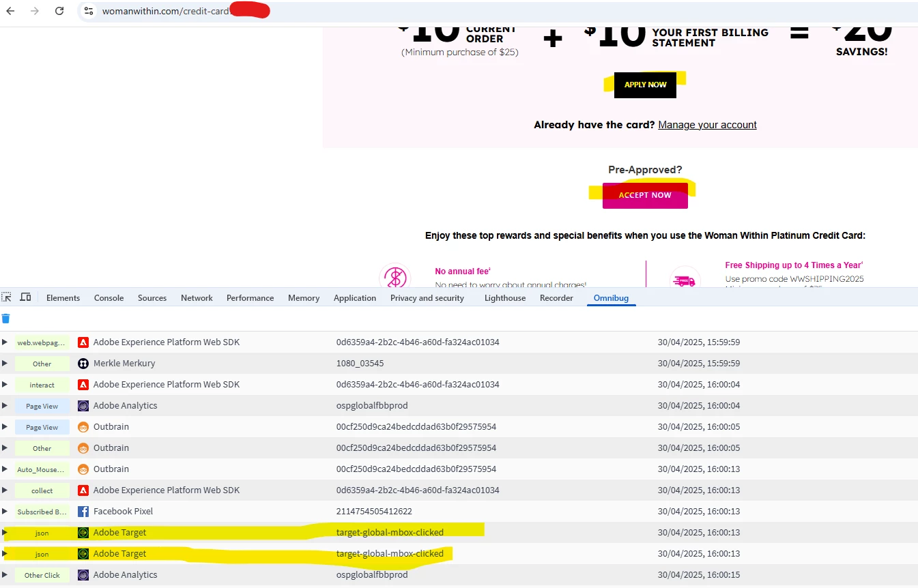Switch to the Elements tab

[x=63, y=298]
